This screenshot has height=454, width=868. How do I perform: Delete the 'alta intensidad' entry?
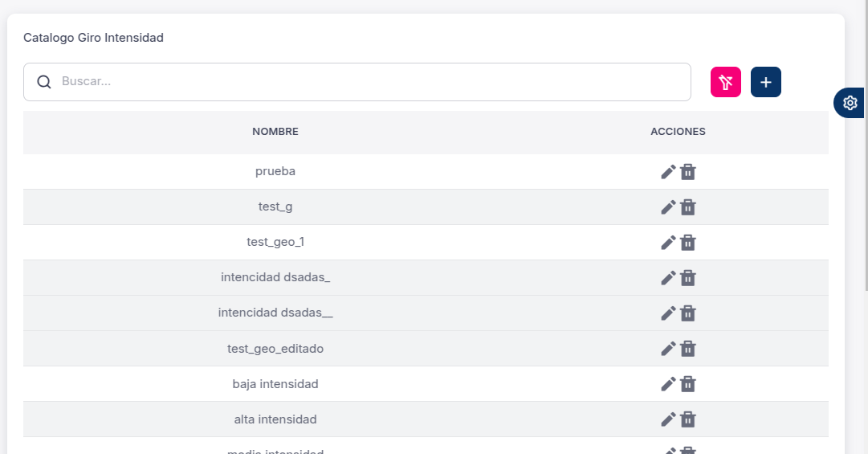tap(688, 419)
